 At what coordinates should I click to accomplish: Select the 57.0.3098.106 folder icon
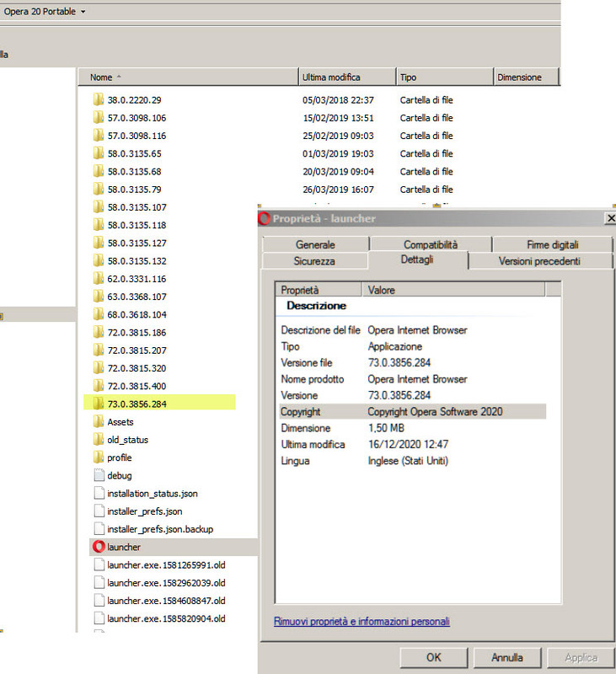pos(99,118)
